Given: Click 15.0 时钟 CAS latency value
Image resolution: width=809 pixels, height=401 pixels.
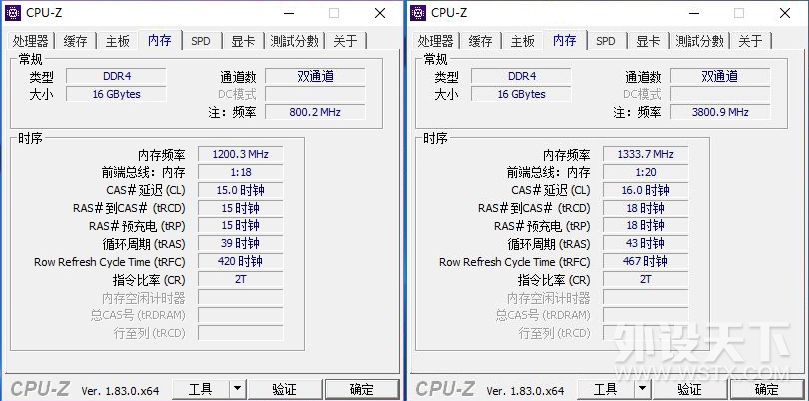Looking at the screenshot, I should [240, 190].
